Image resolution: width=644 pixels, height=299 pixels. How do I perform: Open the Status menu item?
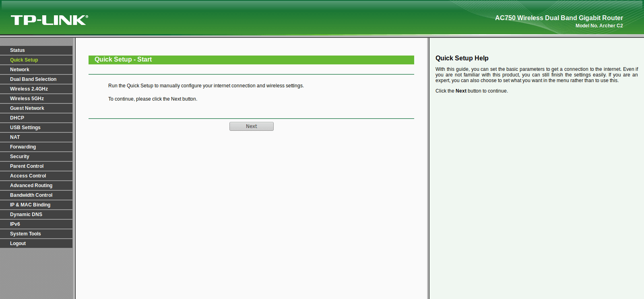click(36, 50)
